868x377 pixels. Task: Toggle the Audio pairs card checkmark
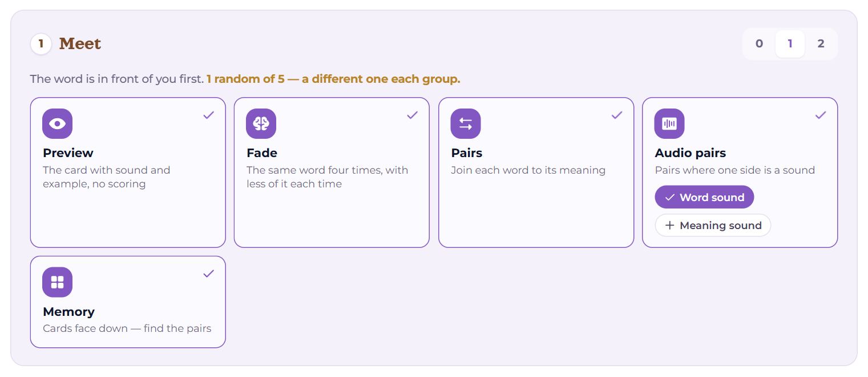(821, 115)
